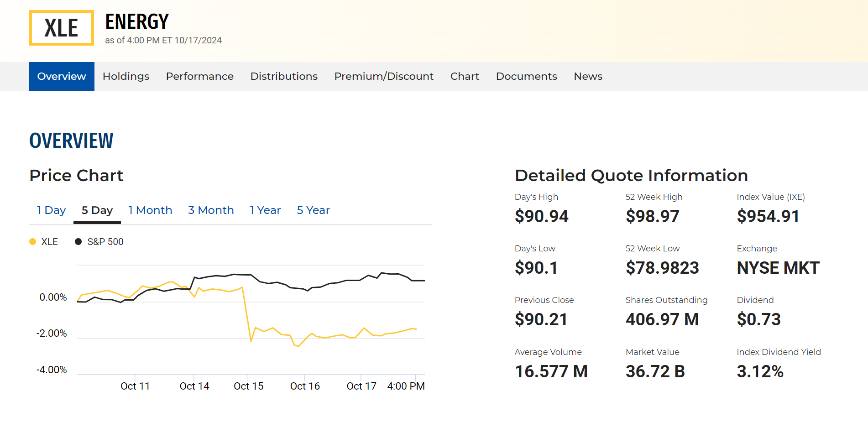Open the Distributions tab
Image resolution: width=868 pixels, height=422 pixels.
[x=284, y=77]
